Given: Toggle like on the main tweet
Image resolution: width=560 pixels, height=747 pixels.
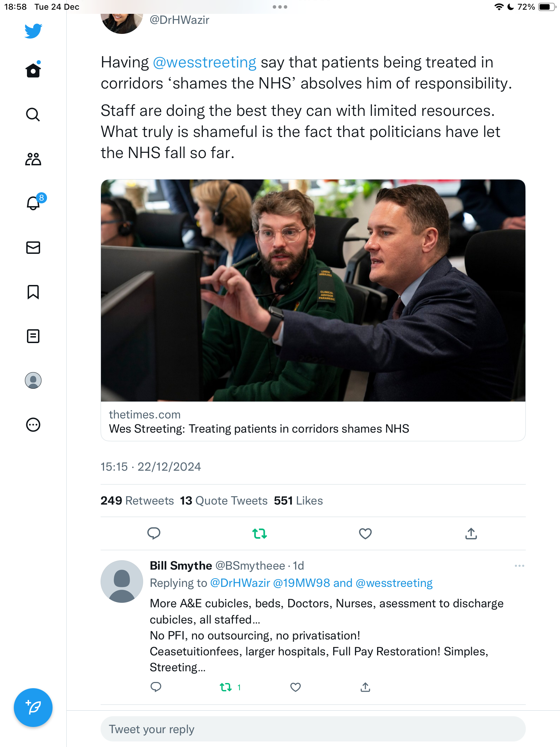Looking at the screenshot, I should point(365,534).
